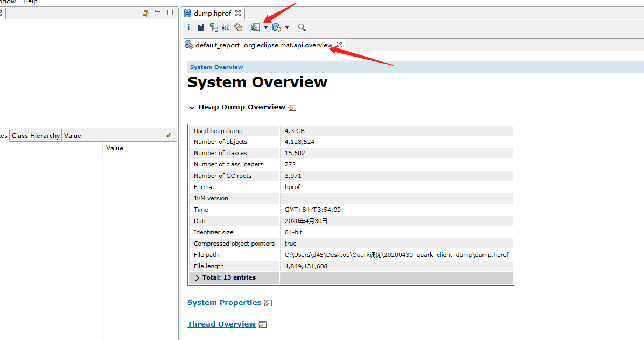Click the System Overview breadcrumb link

pos(216,67)
